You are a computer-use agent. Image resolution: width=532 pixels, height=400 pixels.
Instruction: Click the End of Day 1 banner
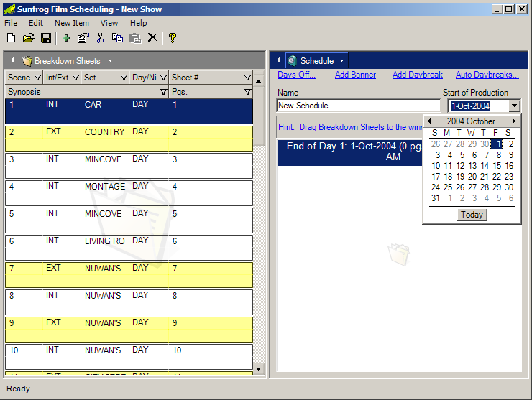click(x=350, y=152)
